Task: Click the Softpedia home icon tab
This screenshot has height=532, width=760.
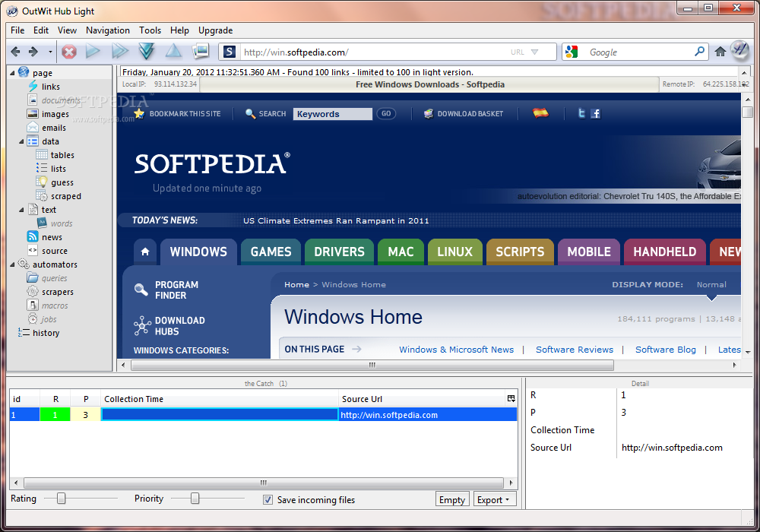Action: (145, 252)
